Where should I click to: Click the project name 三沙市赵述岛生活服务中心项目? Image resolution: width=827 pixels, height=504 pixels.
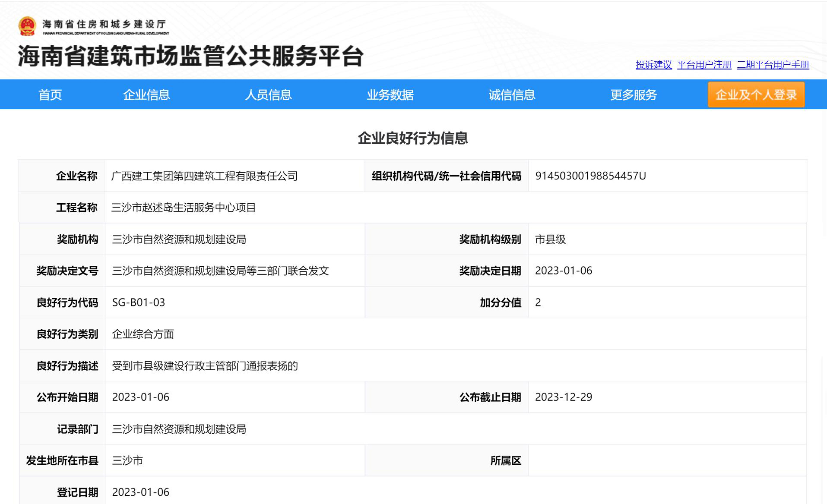pos(184,208)
